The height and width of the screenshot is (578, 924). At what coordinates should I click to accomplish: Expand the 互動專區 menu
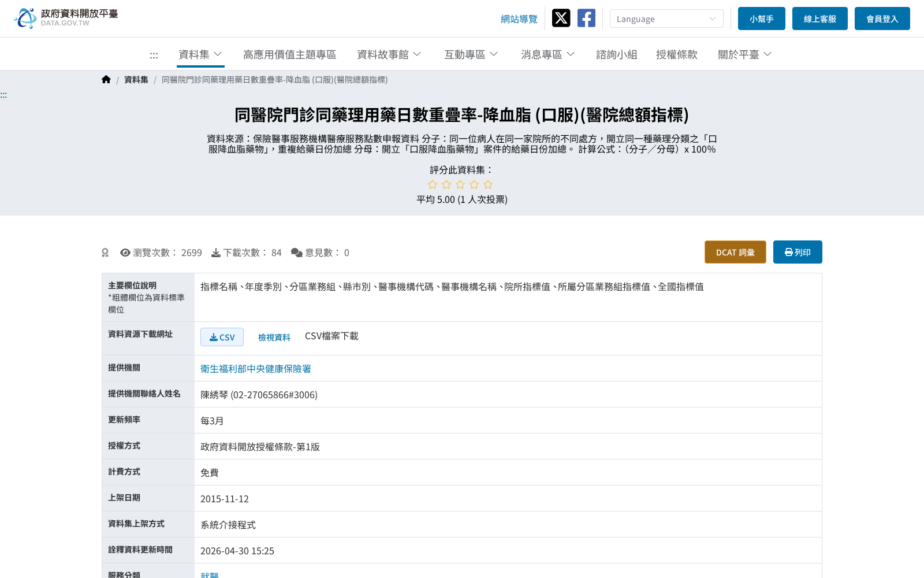471,54
